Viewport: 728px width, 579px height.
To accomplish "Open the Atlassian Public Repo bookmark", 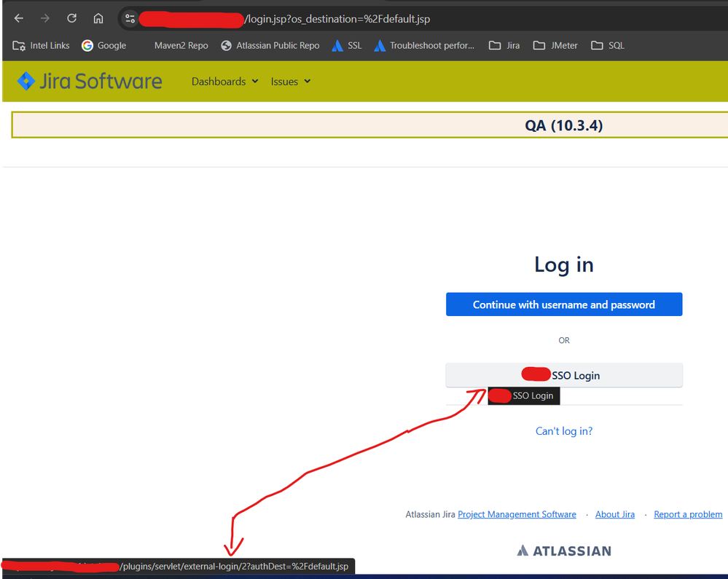I will click(270, 45).
